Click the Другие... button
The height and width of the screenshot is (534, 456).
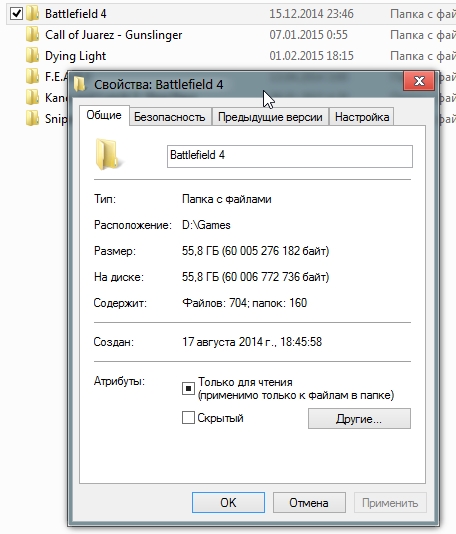pos(359,419)
